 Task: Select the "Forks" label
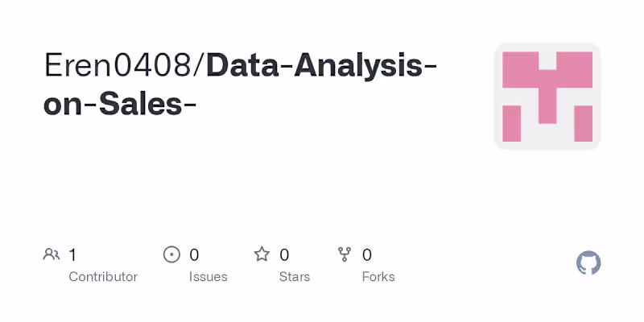pyautogui.click(x=378, y=277)
